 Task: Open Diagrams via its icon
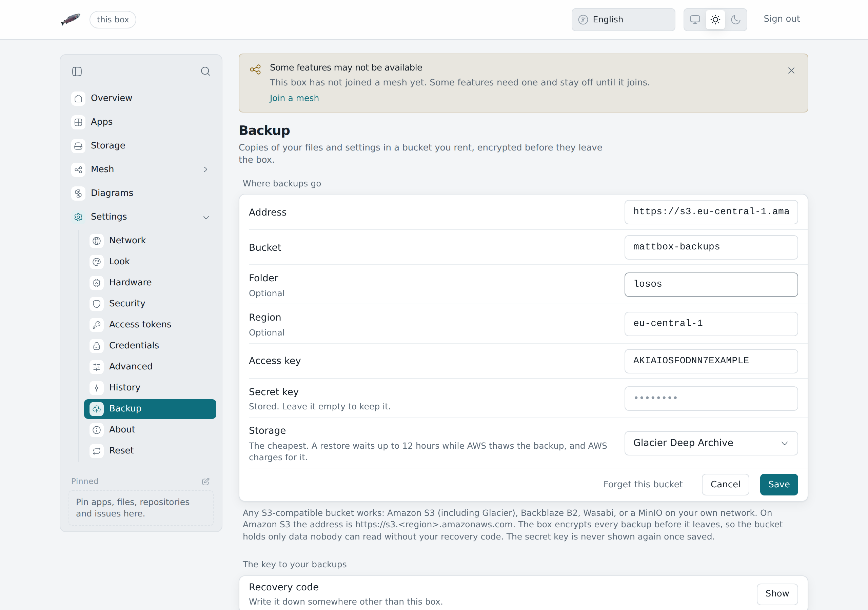point(78,193)
